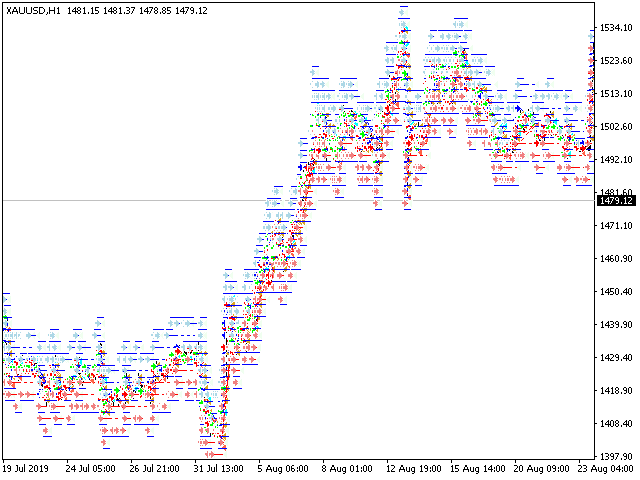Screen dimensions: 640x480
Task: Click the 1534.10 price axis label
Action: [x=616, y=28]
